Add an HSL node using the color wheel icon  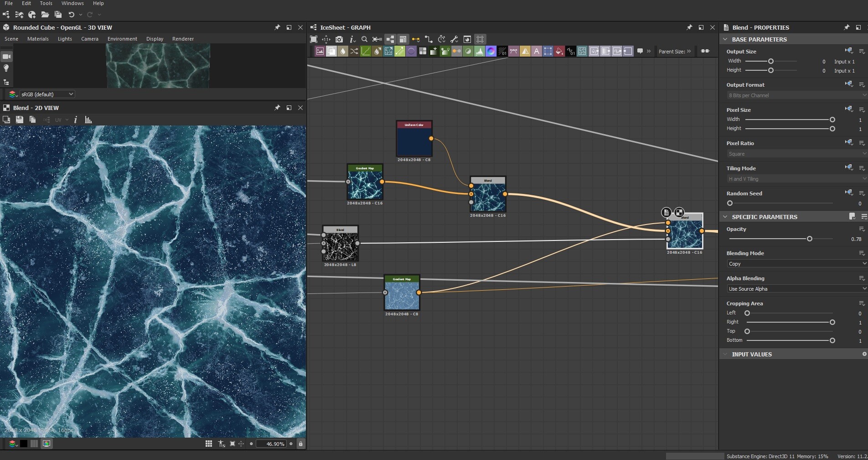point(491,52)
